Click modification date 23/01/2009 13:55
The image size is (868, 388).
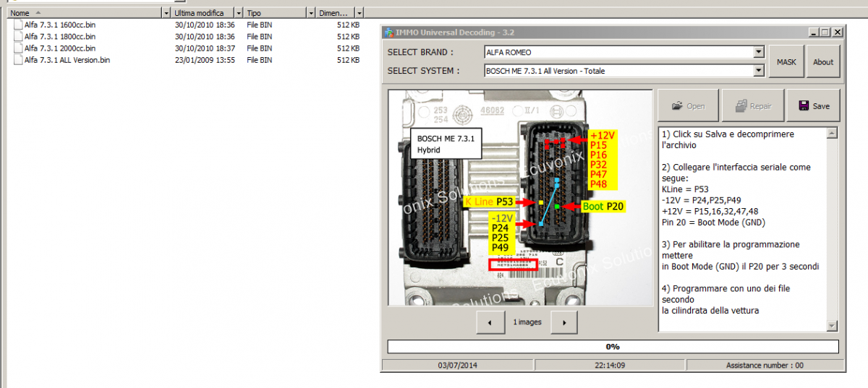coord(205,60)
